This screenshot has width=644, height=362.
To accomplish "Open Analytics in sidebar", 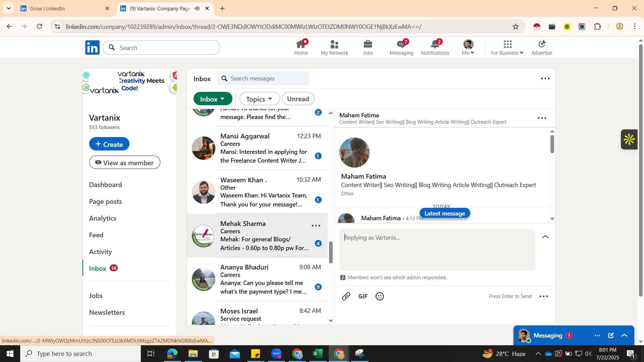I will (103, 218).
